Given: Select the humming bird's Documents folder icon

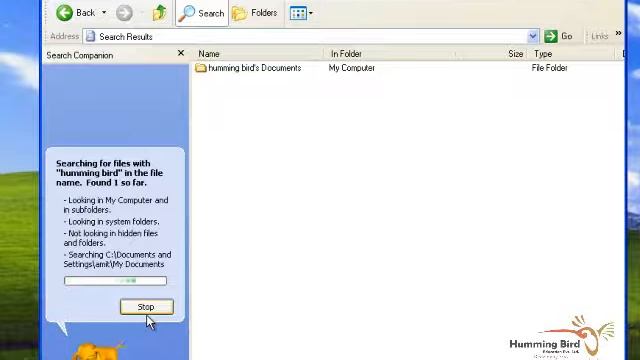Looking at the screenshot, I should (x=200, y=68).
